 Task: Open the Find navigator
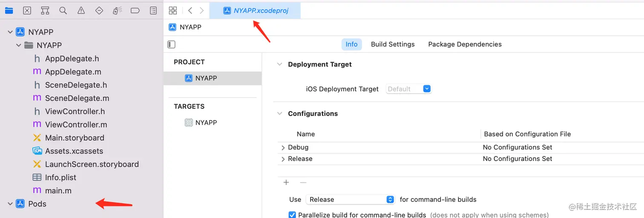(x=63, y=11)
